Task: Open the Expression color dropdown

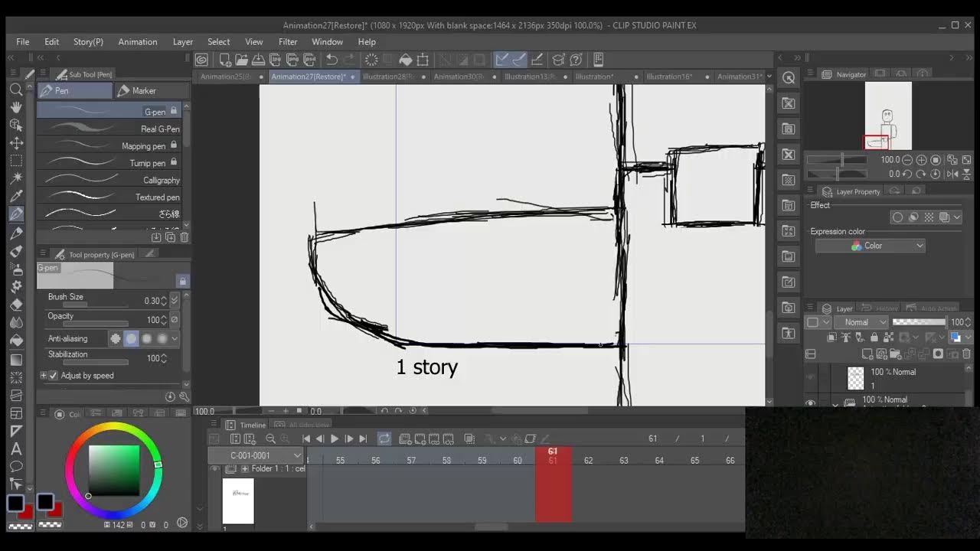Action: 871,246
